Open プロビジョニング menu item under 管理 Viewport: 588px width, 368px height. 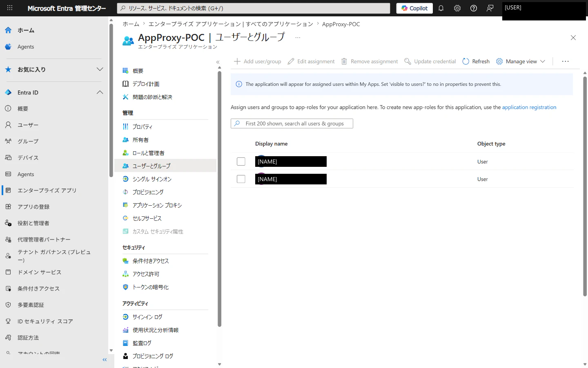coord(148,192)
